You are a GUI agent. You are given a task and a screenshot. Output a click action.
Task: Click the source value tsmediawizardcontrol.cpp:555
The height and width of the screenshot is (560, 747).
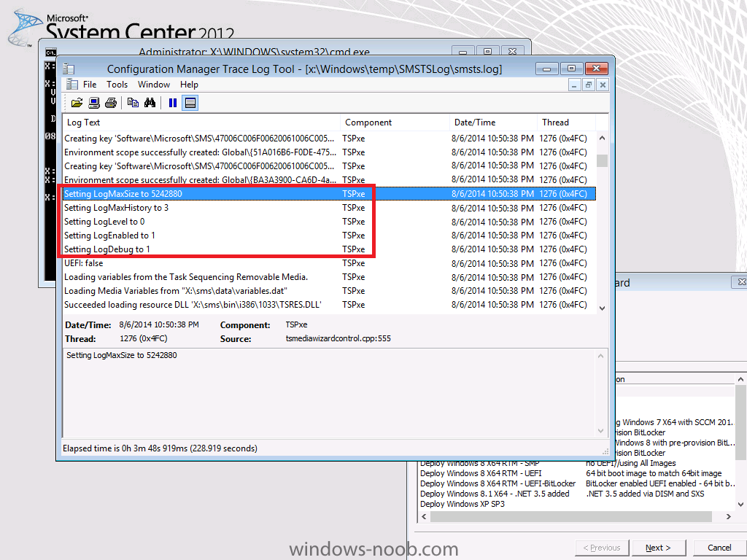tap(338, 338)
